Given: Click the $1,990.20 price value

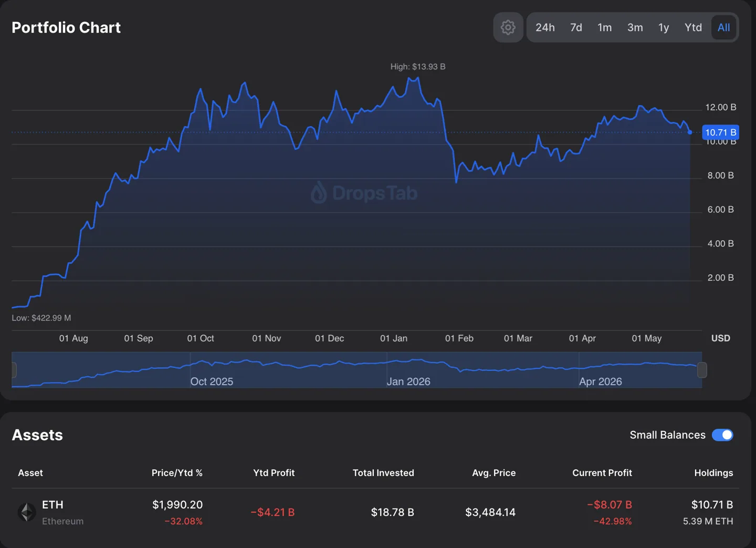Looking at the screenshot, I should pyautogui.click(x=177, y=505).
